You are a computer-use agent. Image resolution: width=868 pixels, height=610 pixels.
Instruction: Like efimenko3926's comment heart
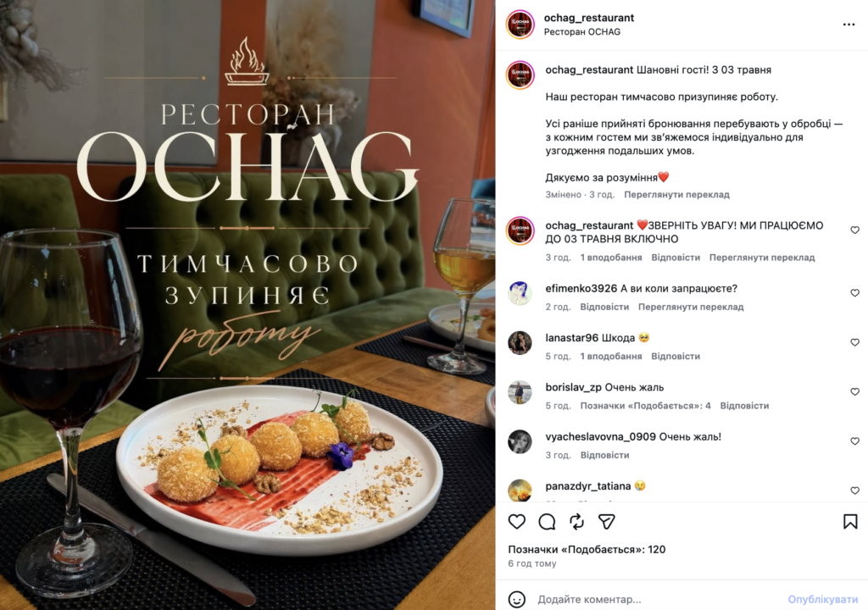point(854,293)
